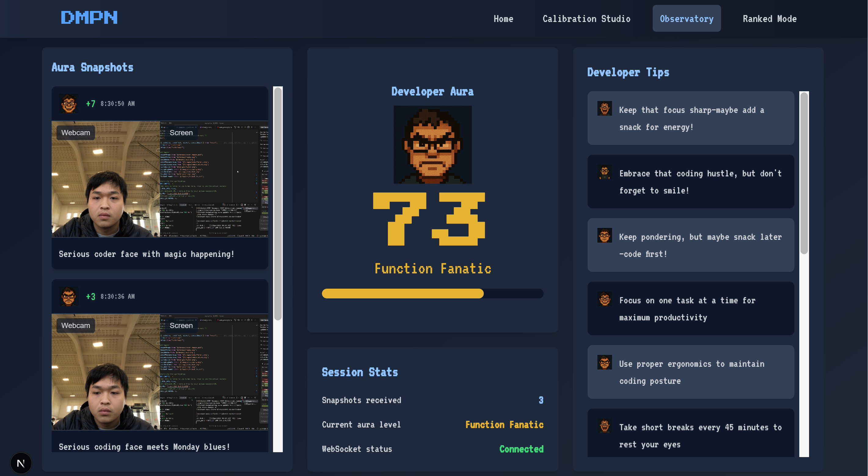Click the Next.js dev indicator icon

pos(21,463)
